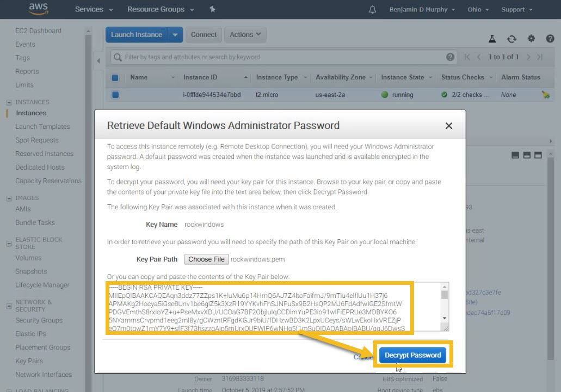561x392 pixels.
Task: Open Volumes in sidebar
Action: (28, 258)
